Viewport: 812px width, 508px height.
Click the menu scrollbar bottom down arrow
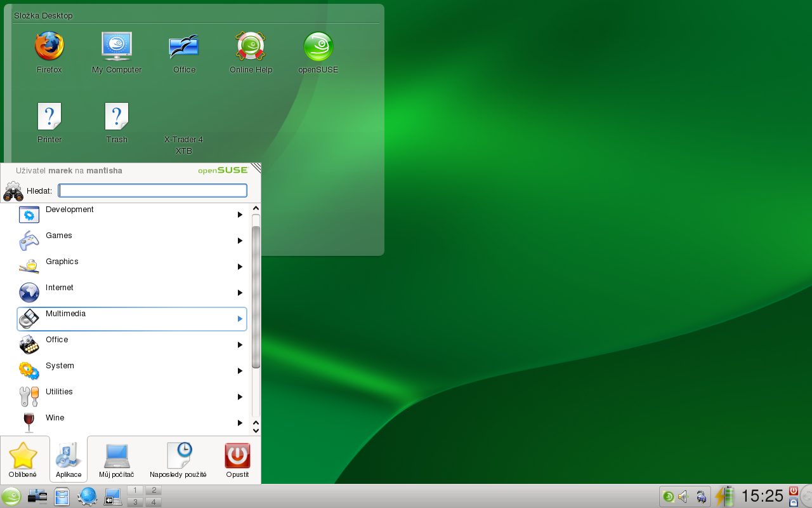point(256,431)
